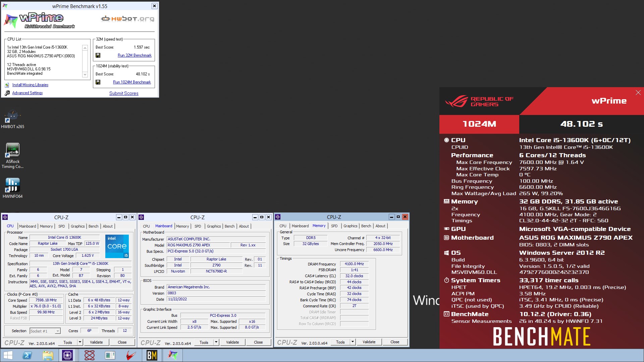Screen dimensions: 644x362
Task: Open SPD tab in Mainboard CPU-Z window
Action: point(198,226)
